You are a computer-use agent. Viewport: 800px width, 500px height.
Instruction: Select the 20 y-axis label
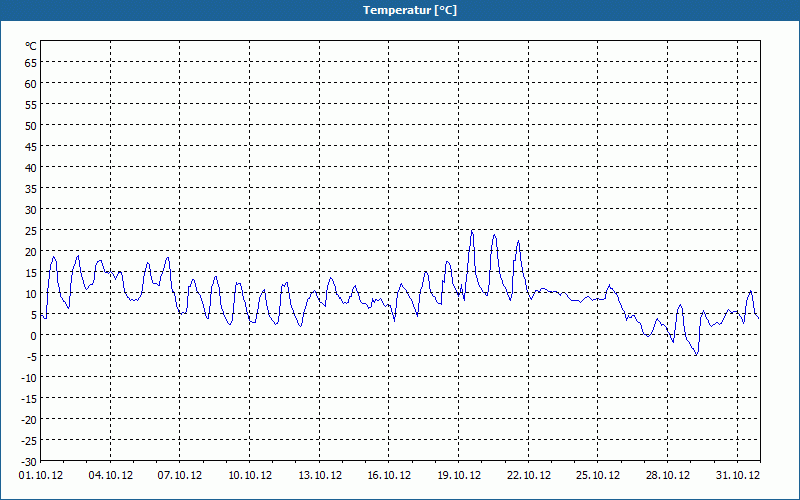click(31, 252)
